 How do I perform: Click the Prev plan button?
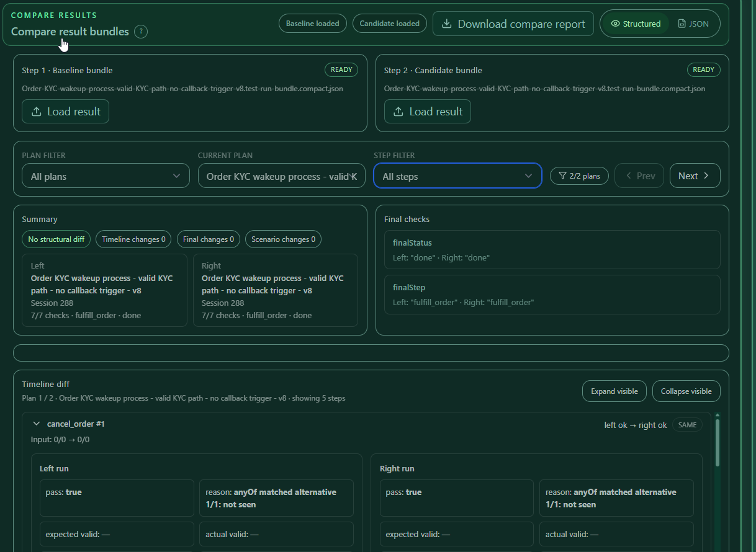(x=639, y=176)
